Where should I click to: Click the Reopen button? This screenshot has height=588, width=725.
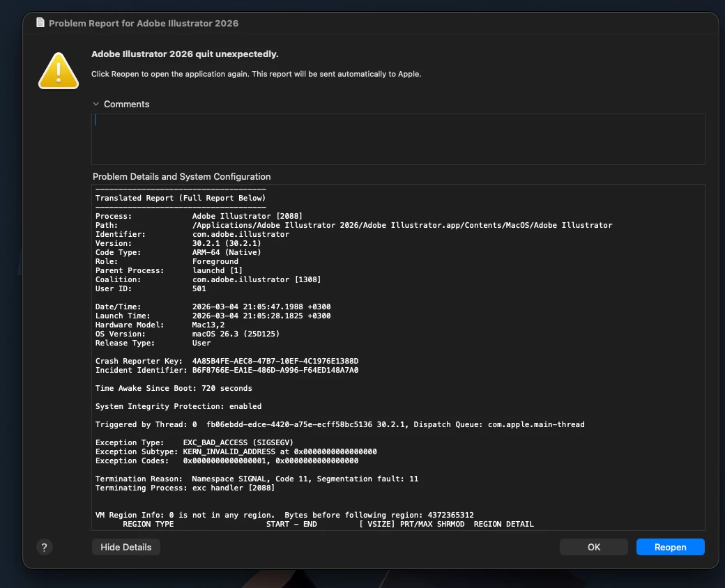(670, 547)
